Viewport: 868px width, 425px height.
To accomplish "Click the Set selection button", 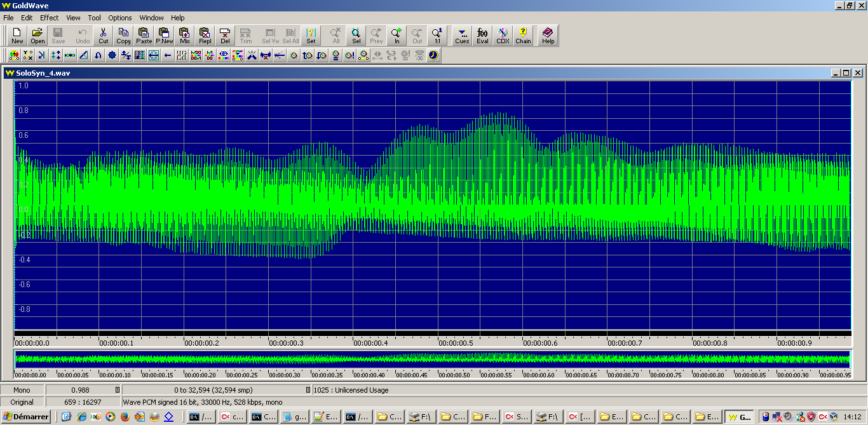I will coord(311,36).
